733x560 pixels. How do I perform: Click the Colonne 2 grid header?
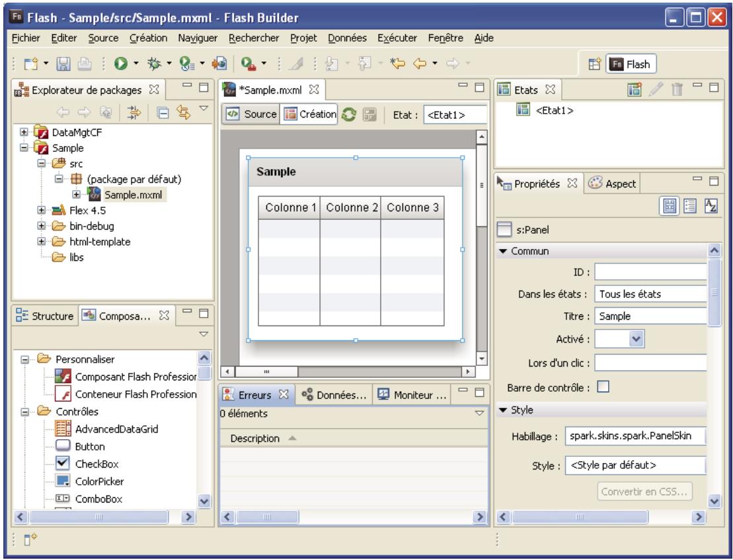(350, 207)
